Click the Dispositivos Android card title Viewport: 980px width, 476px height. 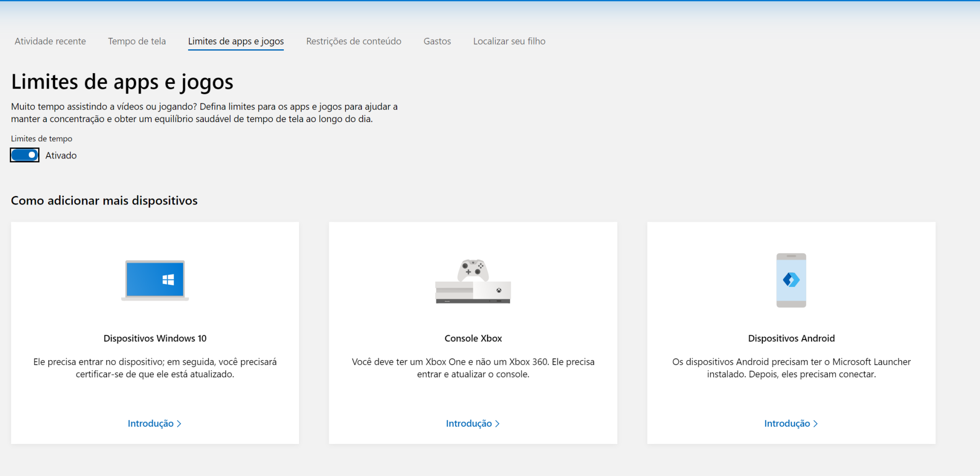coord(791,338)
